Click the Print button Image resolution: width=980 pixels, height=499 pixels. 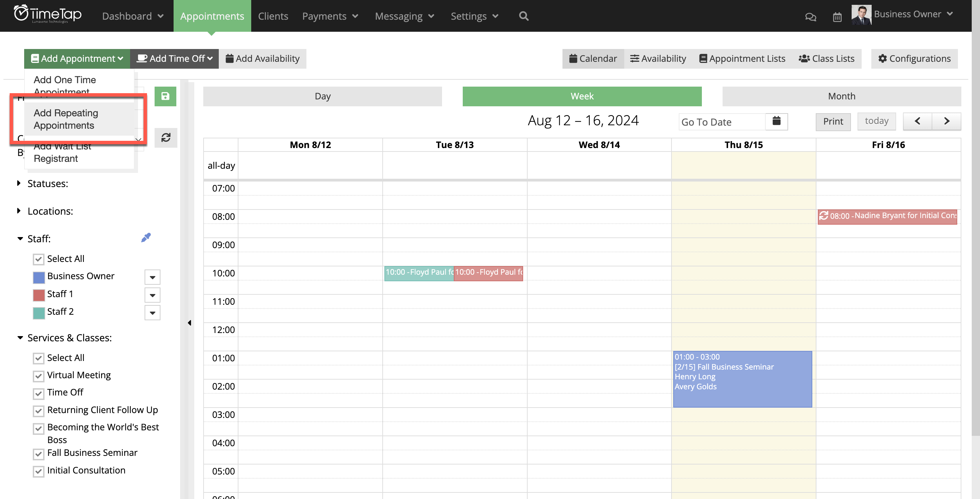click(x=833, y=121)
